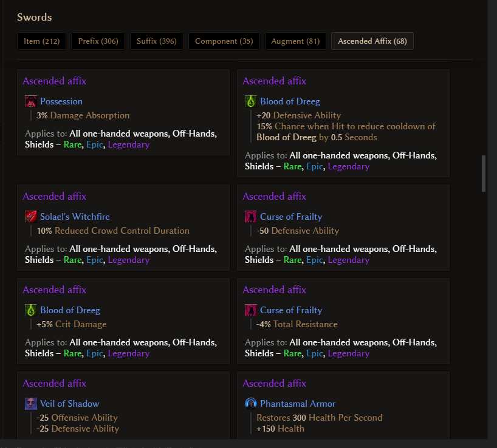This screenshot has height=448, width=497.
Task: Click Rare label in the Solael's Witchfire card
Action: pyautogui.click(x=72, y=260)
